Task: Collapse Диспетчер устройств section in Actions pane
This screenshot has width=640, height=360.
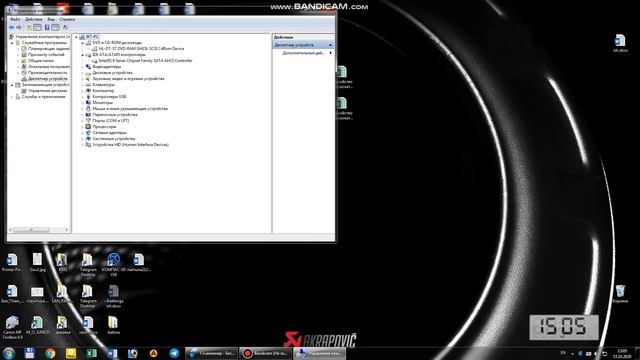Action: 331,45
